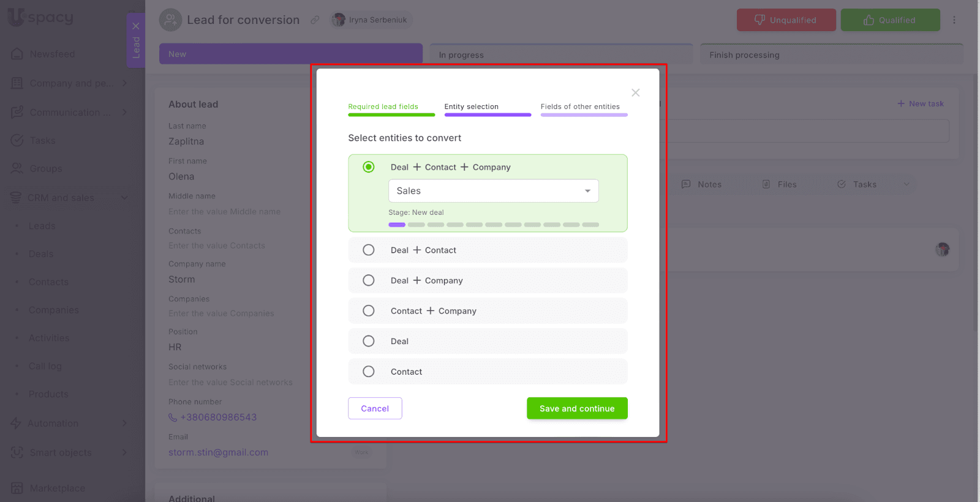Switch to Required lead fields step
The image size is (980, 502).
[383, 107]
